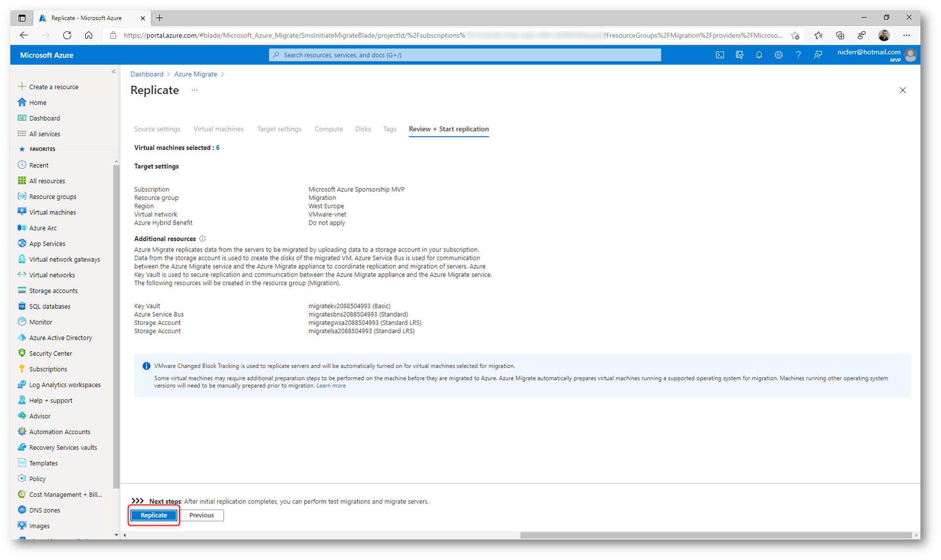Open directories and subscriptions filter icon
941x560 pixels.
[739, 55]
